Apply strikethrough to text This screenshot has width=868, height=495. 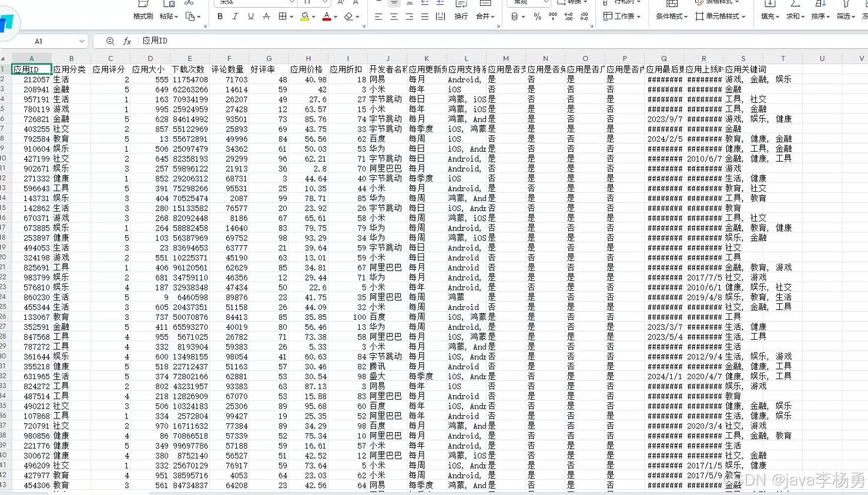point(266,16)
